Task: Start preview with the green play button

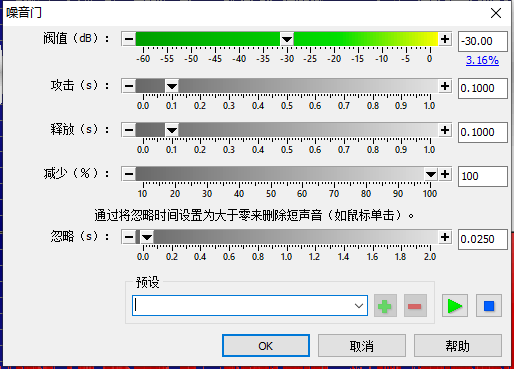Action: (455, 306)
